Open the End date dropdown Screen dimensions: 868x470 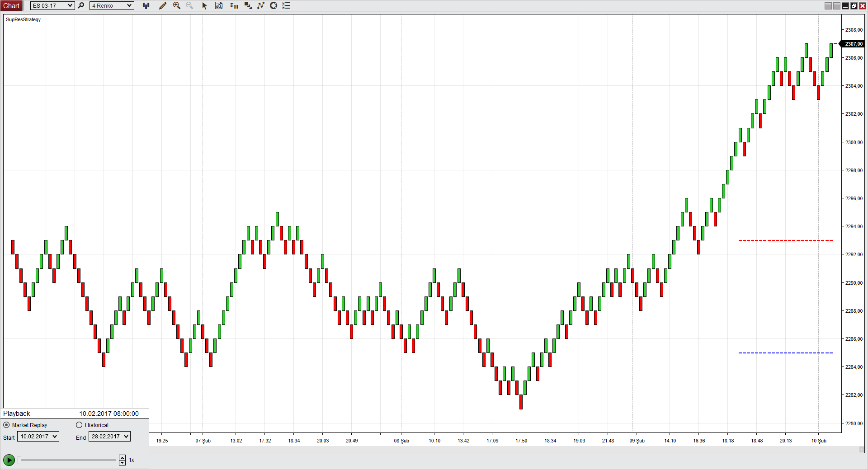point(109,437)
